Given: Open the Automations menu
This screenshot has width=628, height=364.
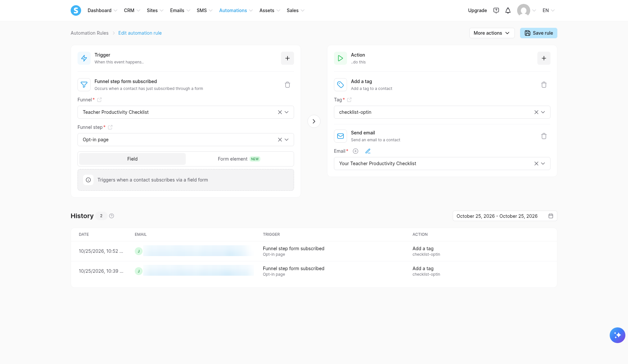Looking at the screenshot, I should 236,10.
